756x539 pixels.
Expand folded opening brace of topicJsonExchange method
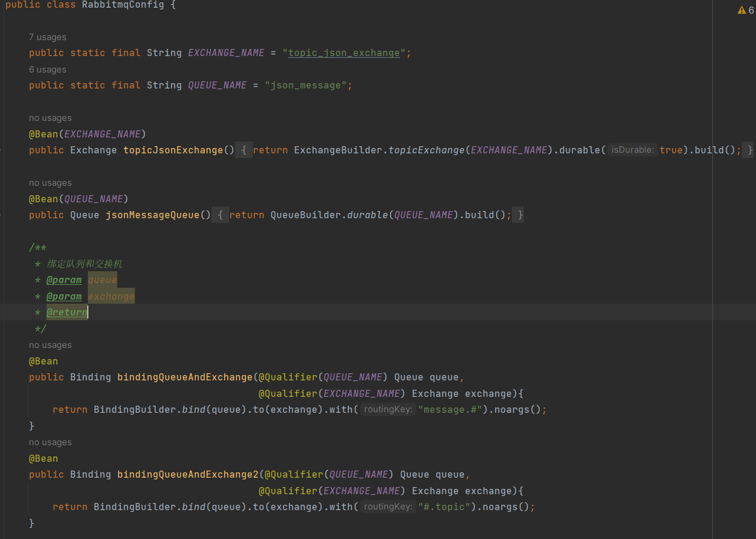coord(244,150)
